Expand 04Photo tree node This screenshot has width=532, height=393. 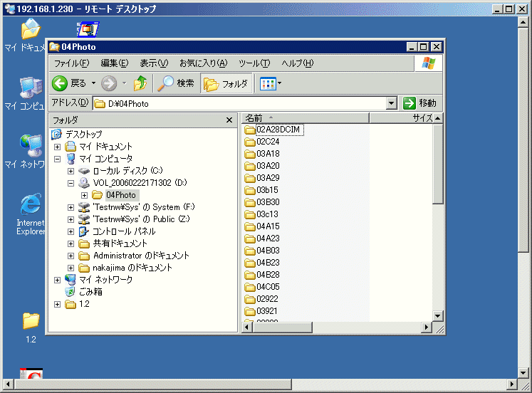(x=85, y=195)
